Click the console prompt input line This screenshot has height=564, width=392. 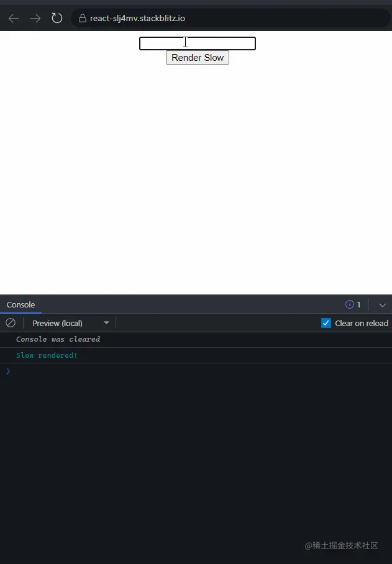click(x=196, y=371)
